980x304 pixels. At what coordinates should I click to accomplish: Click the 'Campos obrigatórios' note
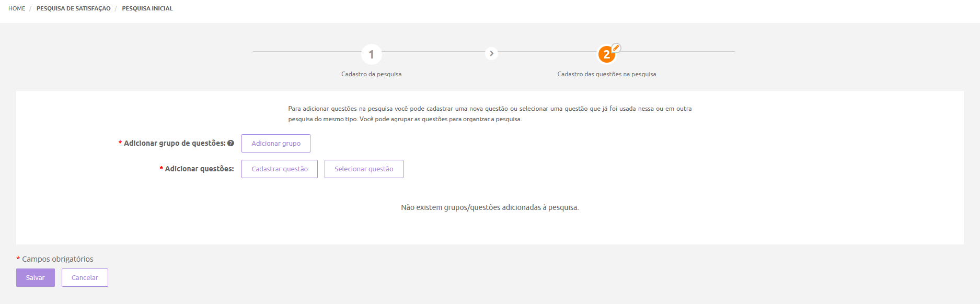coord(57,259)
